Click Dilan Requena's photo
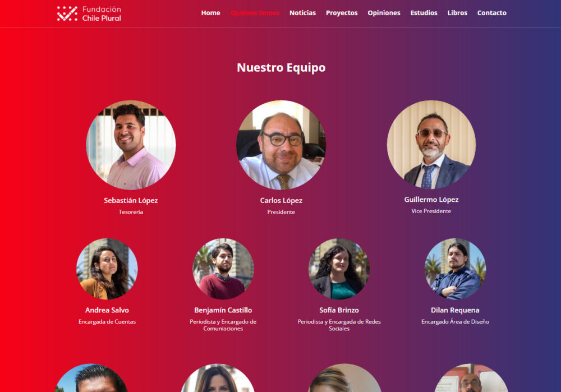This screenshot has width=561, height=392. pyautogui.click(x=455, y=269)
